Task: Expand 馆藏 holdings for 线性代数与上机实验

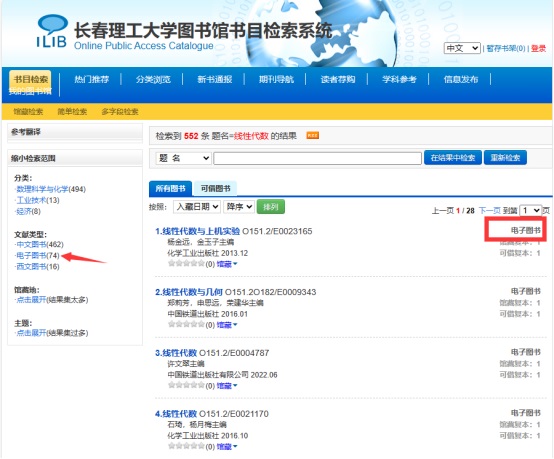Action: (227, 264)
